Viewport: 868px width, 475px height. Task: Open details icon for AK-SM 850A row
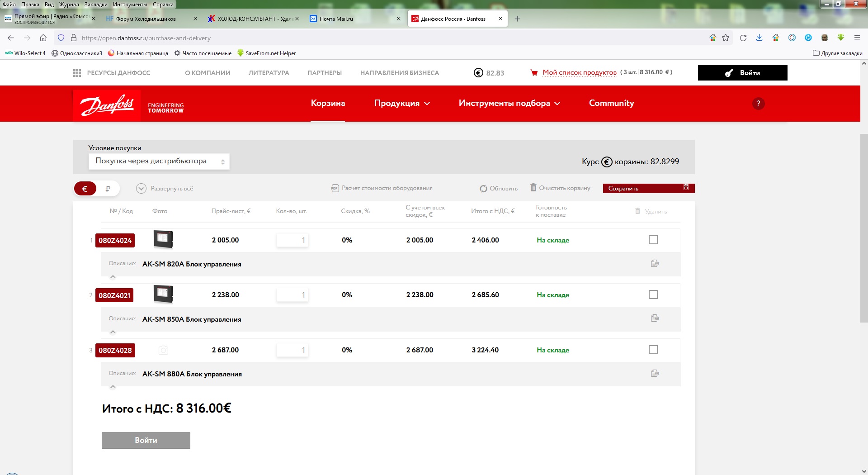tap(655, 318)
